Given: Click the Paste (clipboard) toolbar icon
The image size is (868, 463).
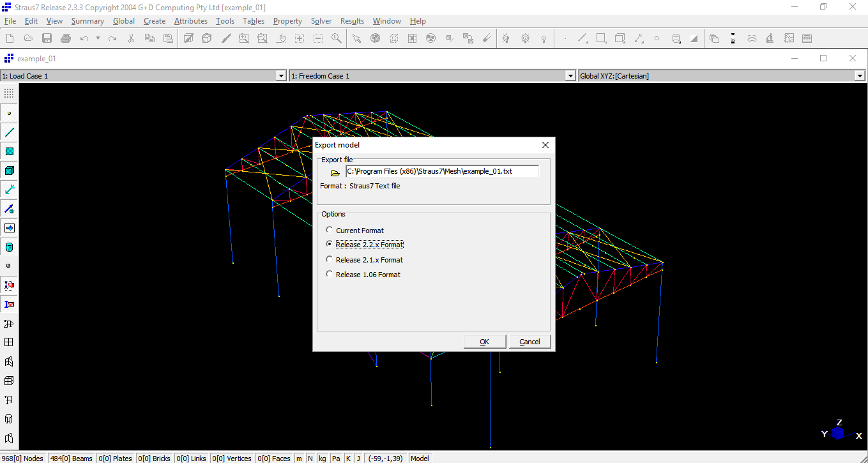Looking at the screenshot, I should point(168,38).
